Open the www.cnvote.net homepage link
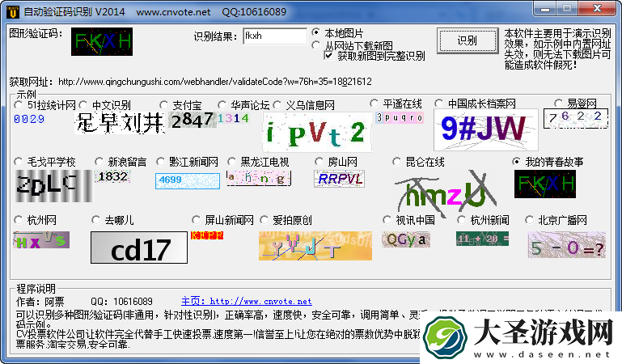The image size is (622, 364). (247, 302)
